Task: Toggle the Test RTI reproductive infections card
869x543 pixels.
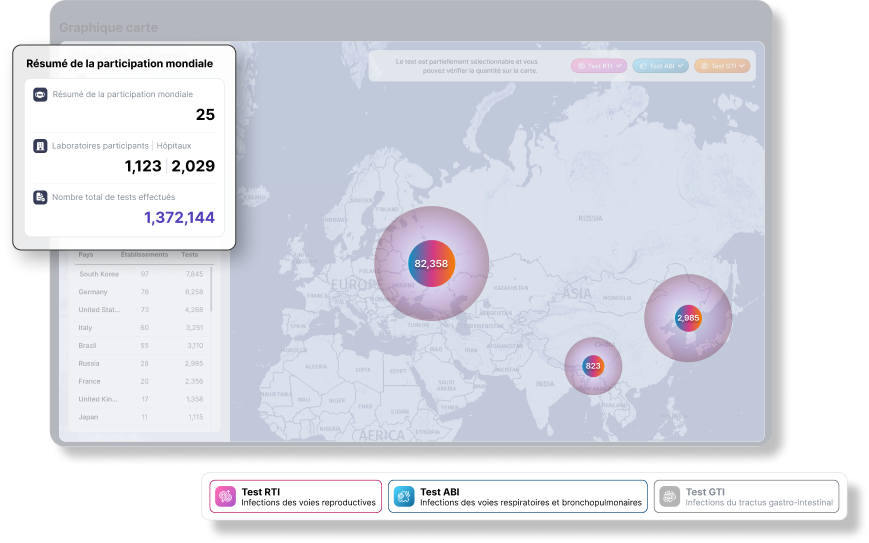Action: coord(295,496)
